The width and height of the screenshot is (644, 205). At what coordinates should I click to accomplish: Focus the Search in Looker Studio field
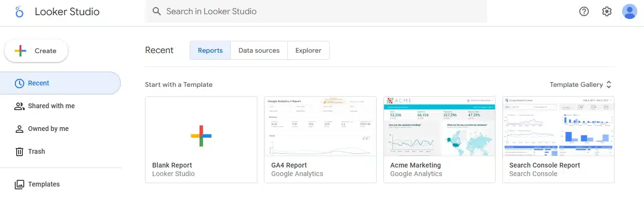[316, 11]
